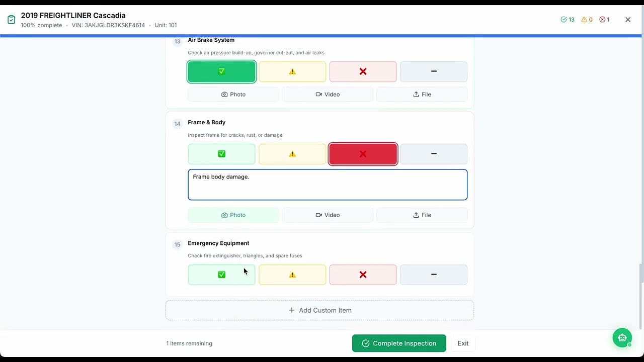This screenshot has width=644, height=362.
Task: Upload a file to Air Brake System
Action: pyautogui.click(x=422, y=94)
